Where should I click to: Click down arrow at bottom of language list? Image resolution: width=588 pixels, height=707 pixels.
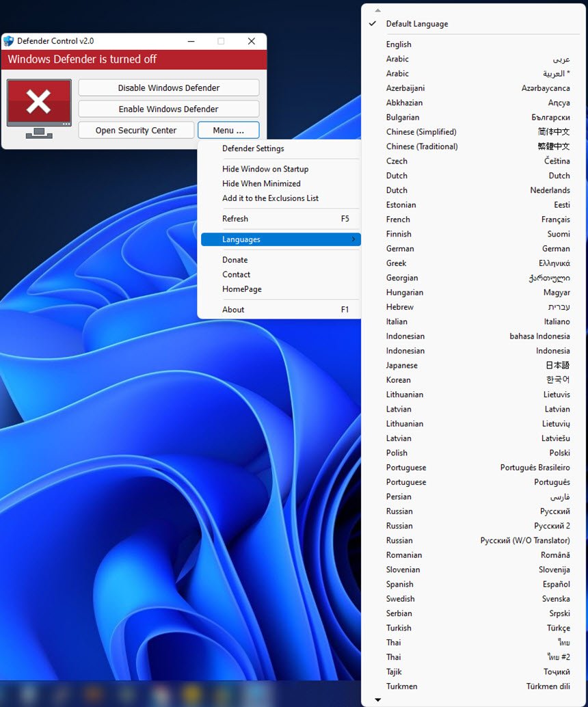(378, 699)
